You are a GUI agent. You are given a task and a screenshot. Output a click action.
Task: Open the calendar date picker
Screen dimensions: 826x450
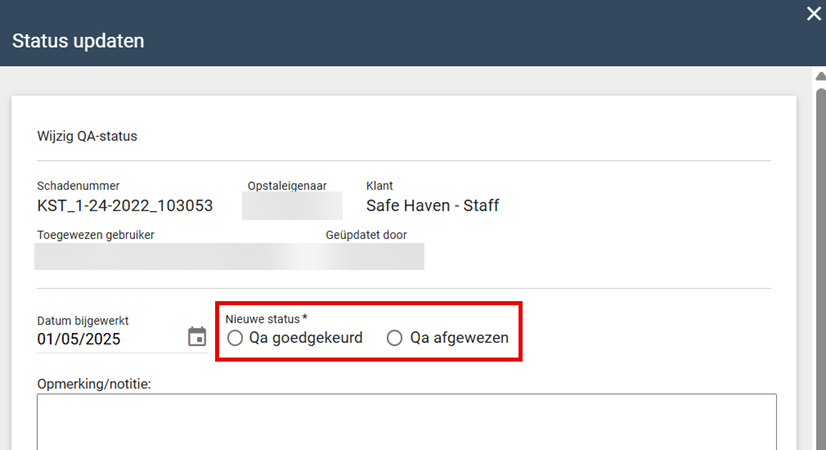(x=197, y=337)
